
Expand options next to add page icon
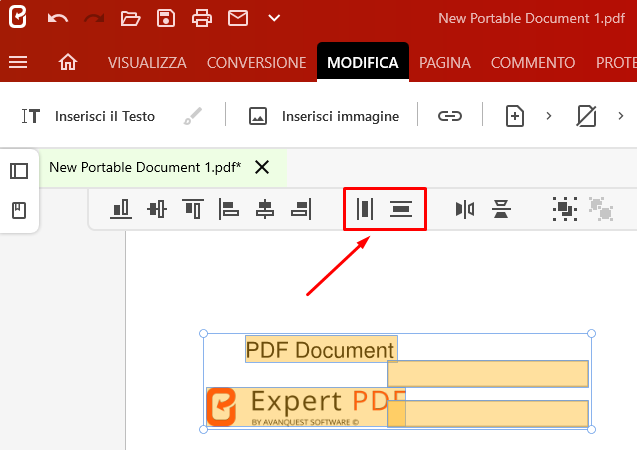tap(549, 116)
